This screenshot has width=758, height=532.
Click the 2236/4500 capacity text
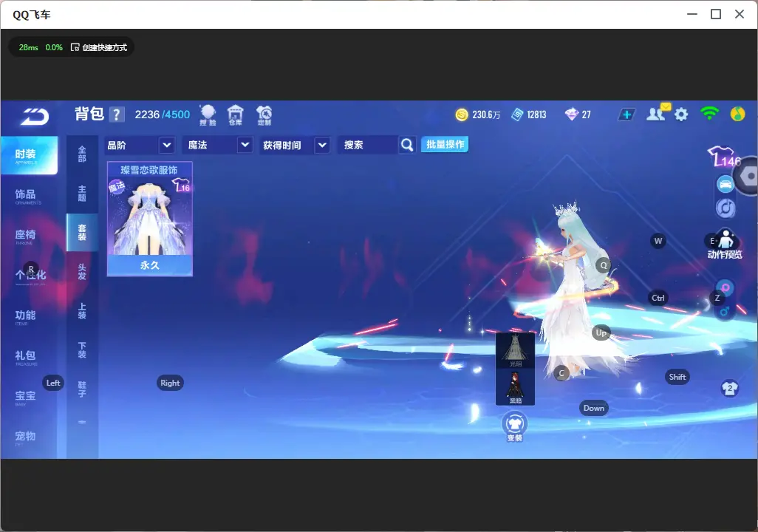[x=162, y=115]
